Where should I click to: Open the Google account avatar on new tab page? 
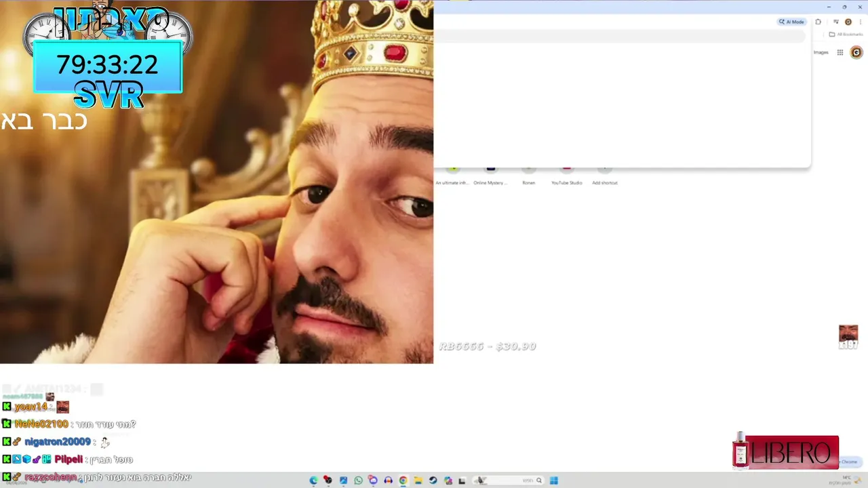point(856,52)
